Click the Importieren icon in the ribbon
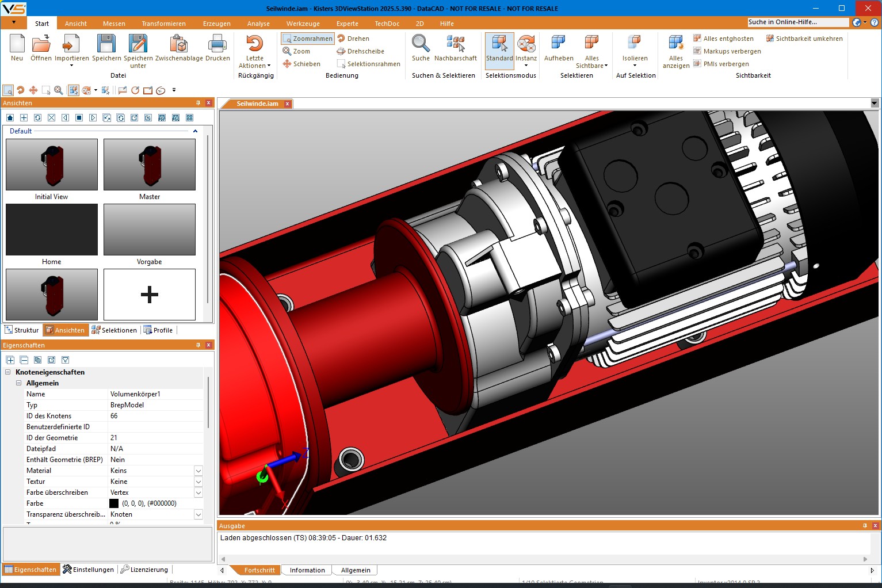 coord(71,44)
